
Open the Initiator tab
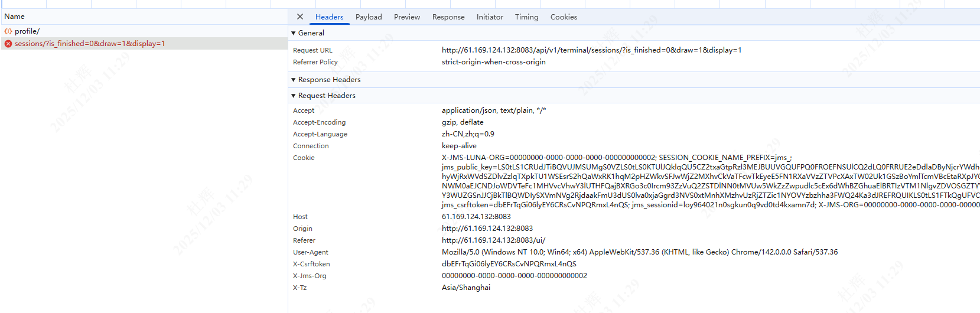(x=490, y=17)
